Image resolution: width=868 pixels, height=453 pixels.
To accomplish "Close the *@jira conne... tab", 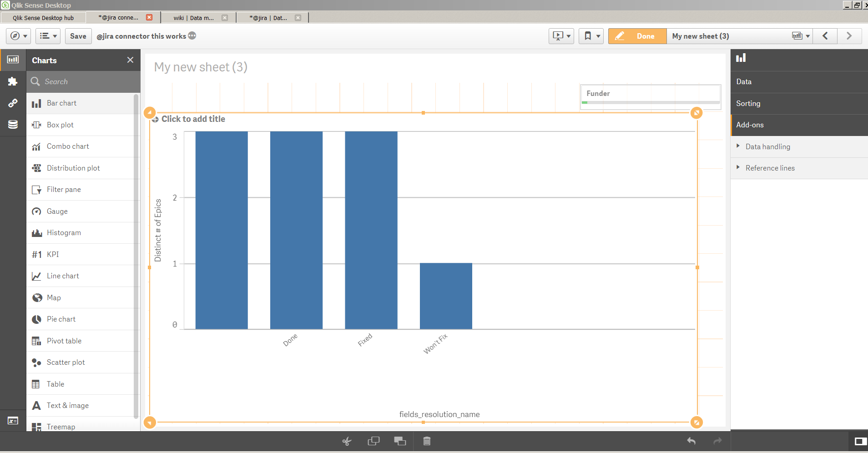I will coord(149,17).
